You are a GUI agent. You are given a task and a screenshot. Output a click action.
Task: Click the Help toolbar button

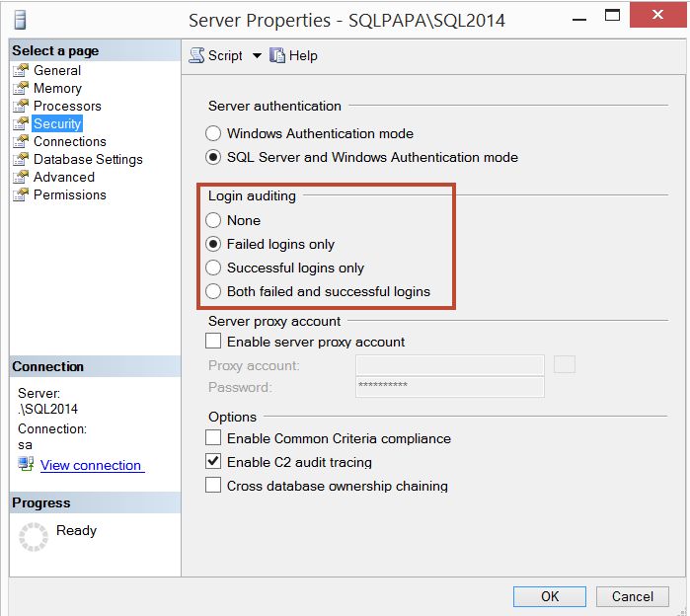(293, 55)
